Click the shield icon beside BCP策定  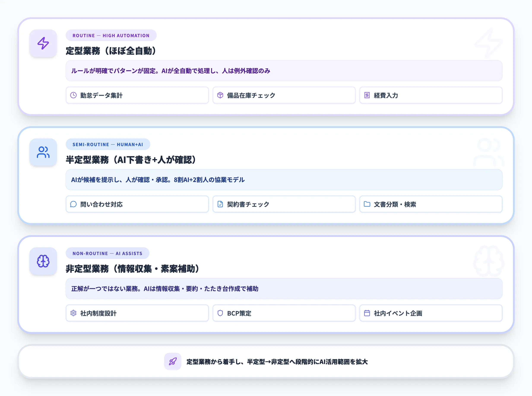coord(221,313)
